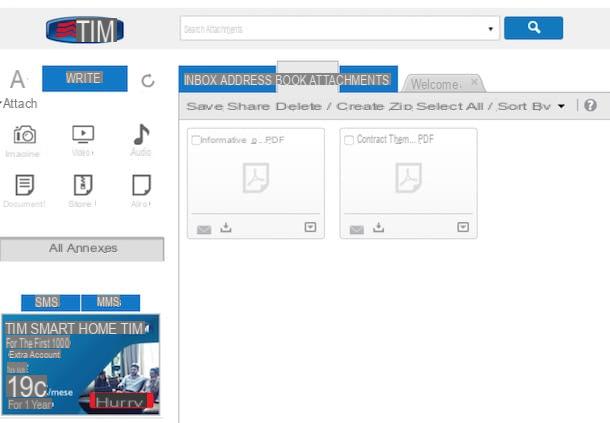Click Save in the attachments toolbar

205,106
